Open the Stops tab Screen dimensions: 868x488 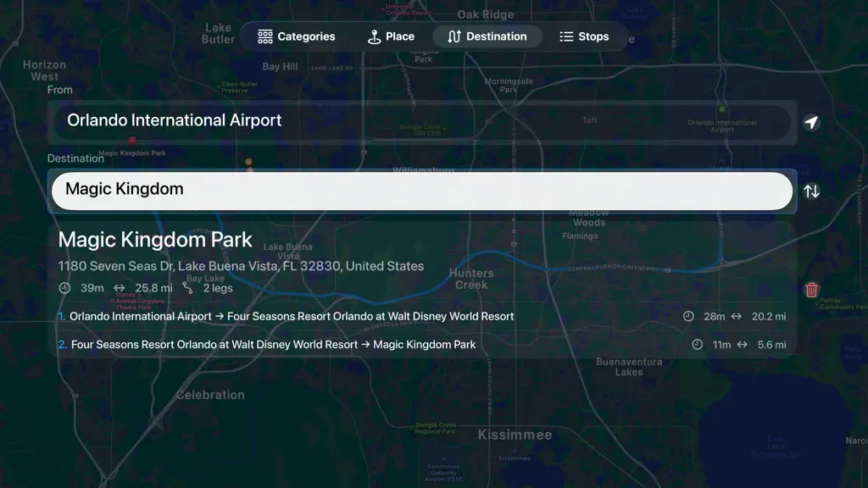[584, 36]
